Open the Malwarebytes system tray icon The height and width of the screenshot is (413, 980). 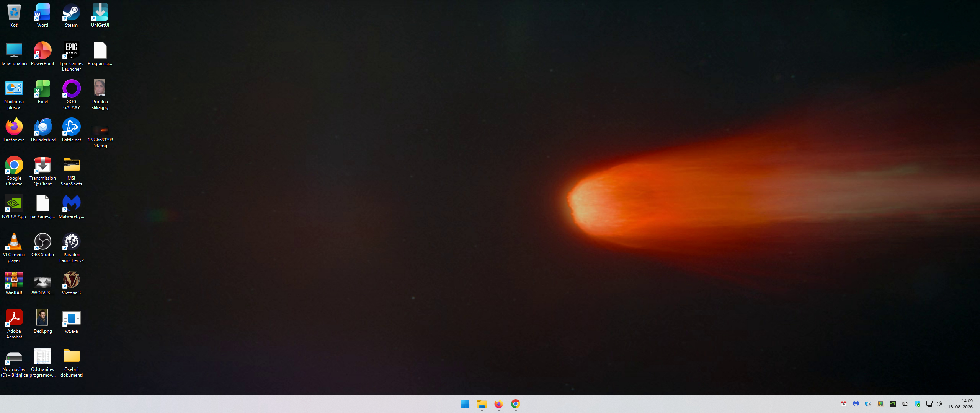[856, 404]
